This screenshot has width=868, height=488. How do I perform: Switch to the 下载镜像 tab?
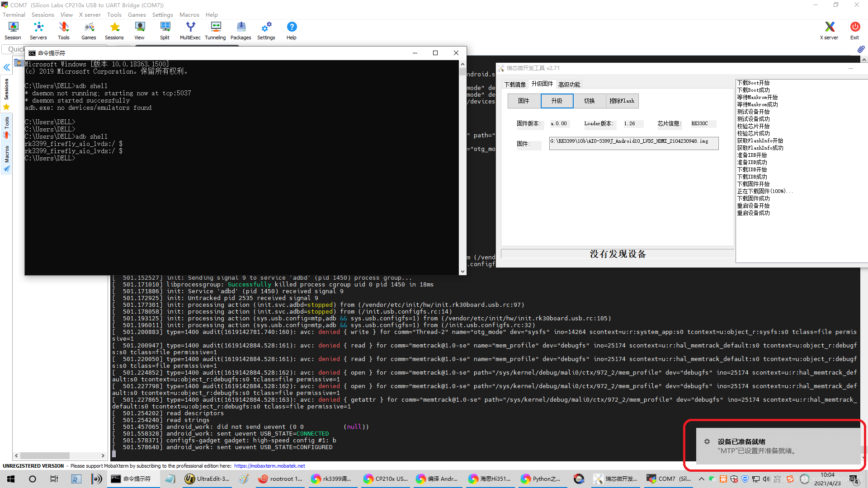[515, 84]
